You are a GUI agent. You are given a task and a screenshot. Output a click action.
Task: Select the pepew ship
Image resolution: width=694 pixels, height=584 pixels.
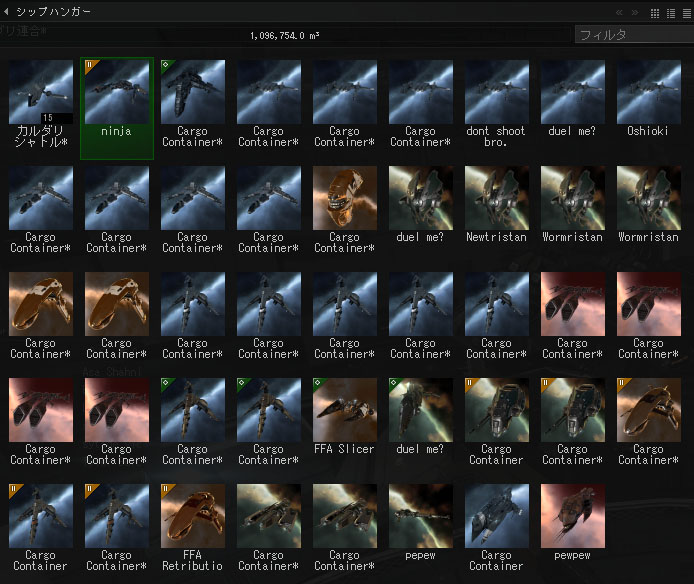pos(420,523)
